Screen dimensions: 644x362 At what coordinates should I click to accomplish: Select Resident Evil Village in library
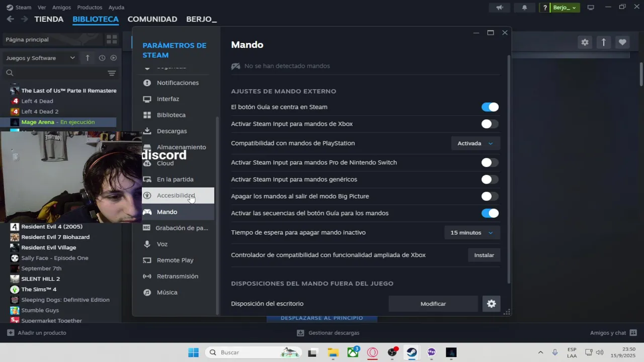tap(49, 247)
